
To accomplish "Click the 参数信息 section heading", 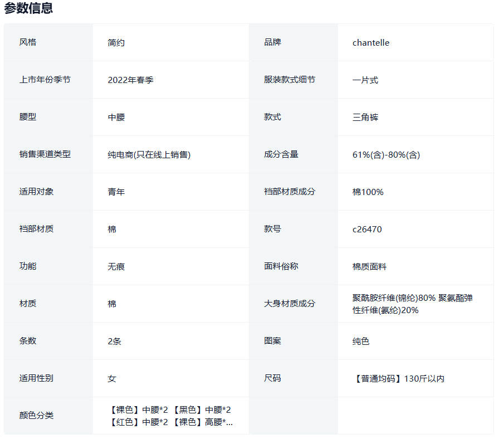I will 28,8.
